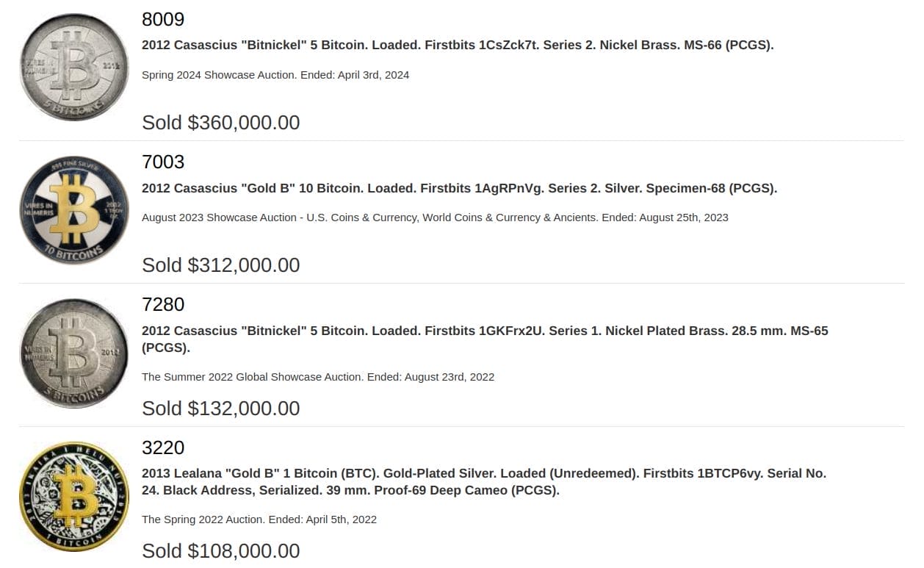
Task: Click the silver 5 Bitcoin Bitnickel MS-66 coin image
Action: point(73,67)
